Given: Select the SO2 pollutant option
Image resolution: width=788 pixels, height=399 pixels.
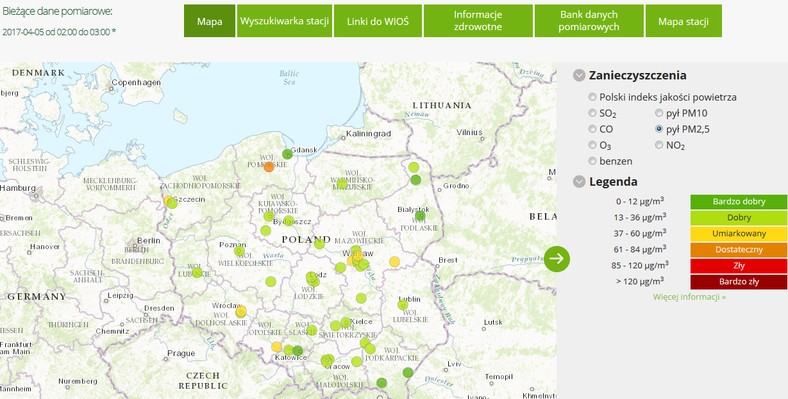Looking at the screenshot, I should click(x=592, y=113).
